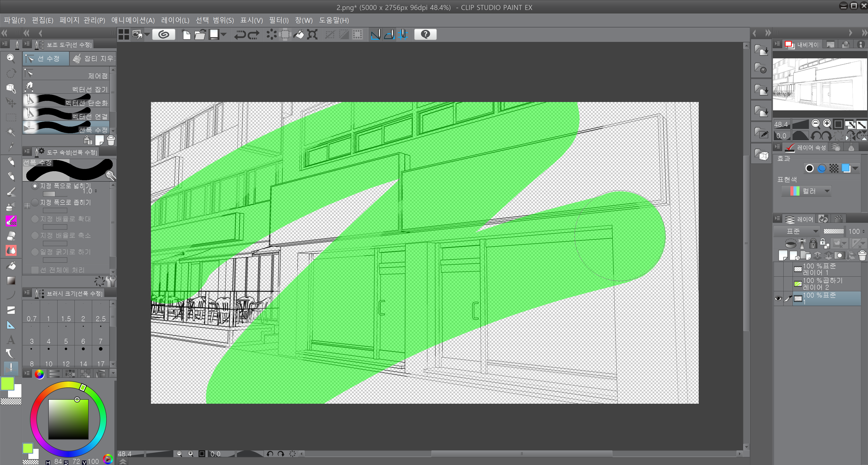Delete layer using layer panel trash icon
The image size is (868, 465).
coord(862,256)
